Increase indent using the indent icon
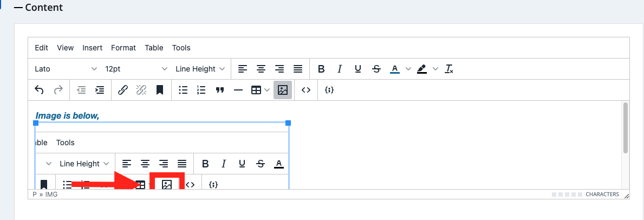The width and height of the screenshot is (644, 220). point(100,90)
